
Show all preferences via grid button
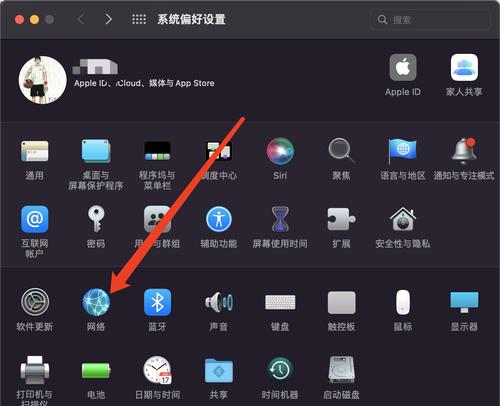tap(139, 19)
